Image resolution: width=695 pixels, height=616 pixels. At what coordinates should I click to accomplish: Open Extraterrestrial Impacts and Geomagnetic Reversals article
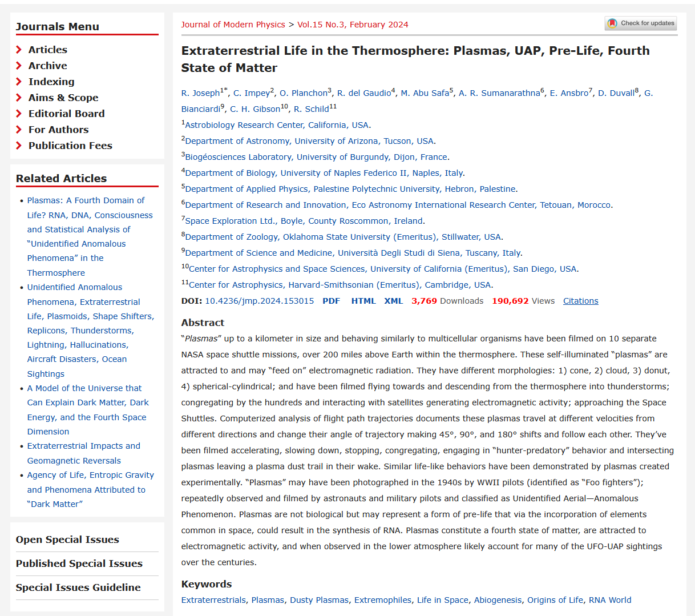click(x=83, y=453)
